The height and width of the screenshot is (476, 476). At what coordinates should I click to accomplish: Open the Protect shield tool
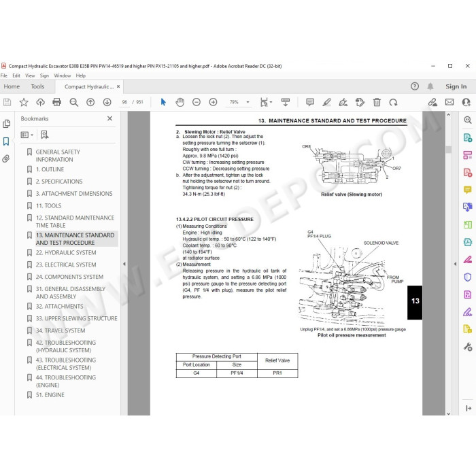(468, 277)
